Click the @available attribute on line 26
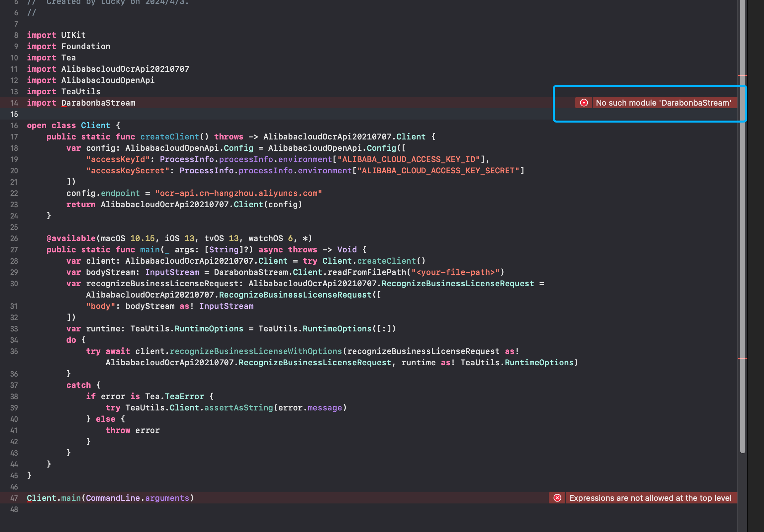The height and width of the screenshot is (532, 764). pos(71,238)
